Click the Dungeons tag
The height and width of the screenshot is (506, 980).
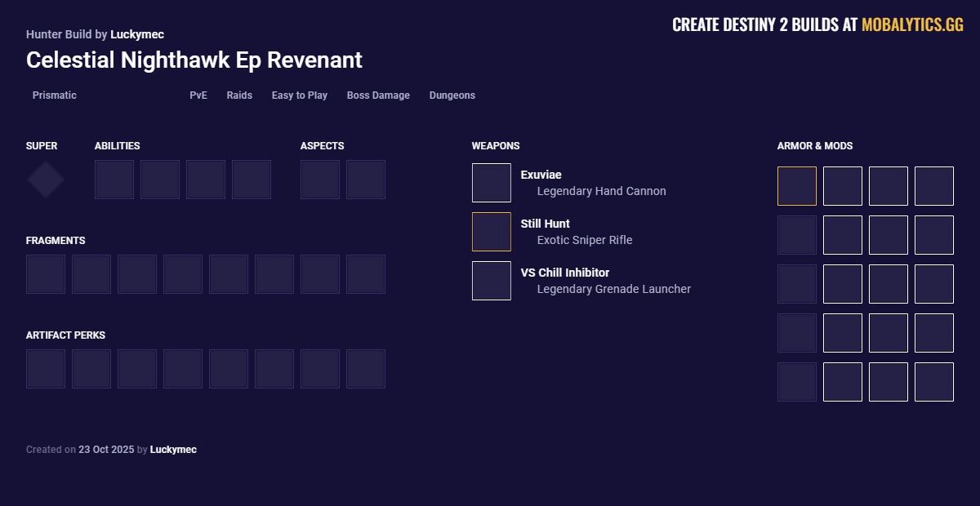click(452, 95)
